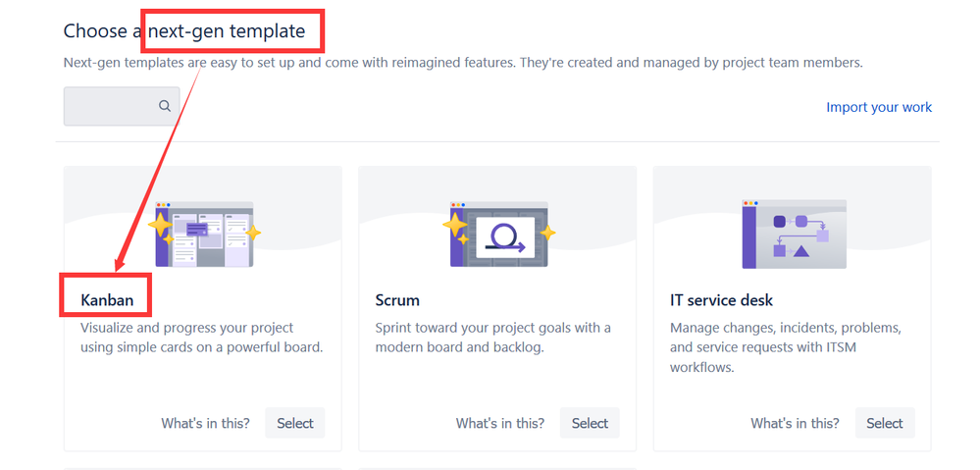
Task: Click the Scrum card title
Action: click(397, 300)
